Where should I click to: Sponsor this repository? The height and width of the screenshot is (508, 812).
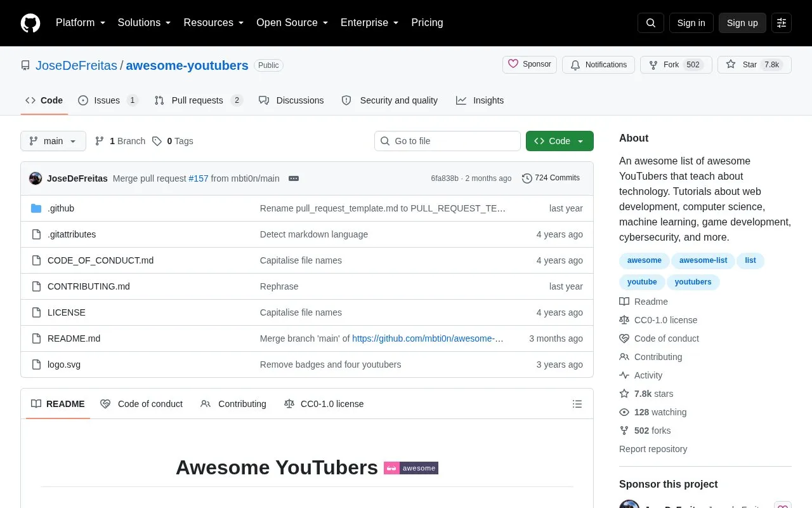[x=530, y=65]
